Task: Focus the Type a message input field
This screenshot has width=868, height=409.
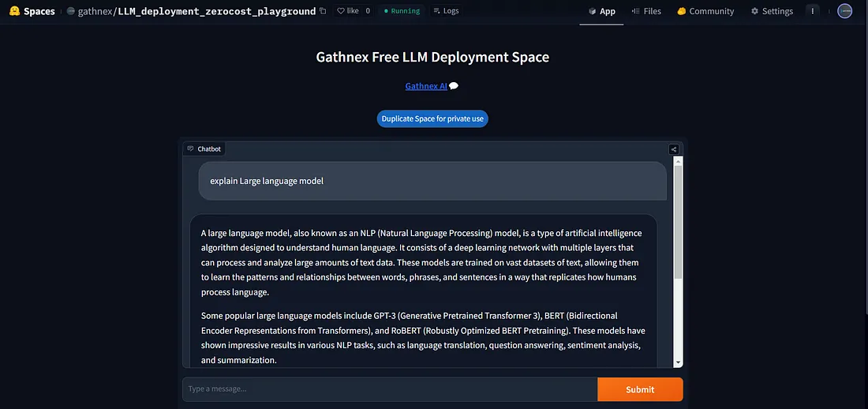Action: 389,388
